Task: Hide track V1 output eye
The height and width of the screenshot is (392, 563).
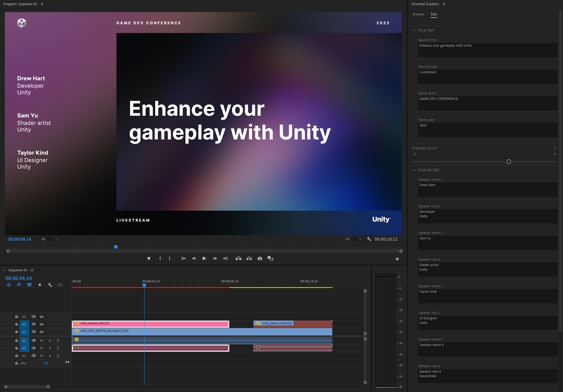Action: (42, 332)
